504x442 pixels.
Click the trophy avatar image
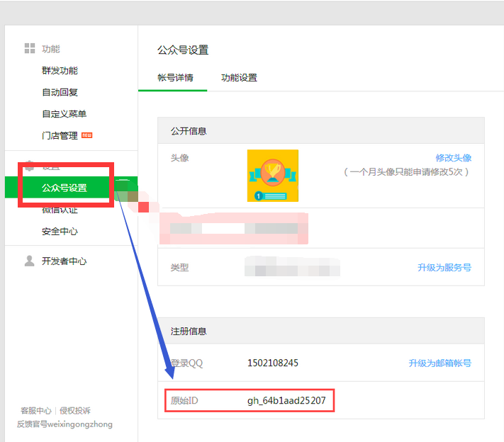(272, 176)
